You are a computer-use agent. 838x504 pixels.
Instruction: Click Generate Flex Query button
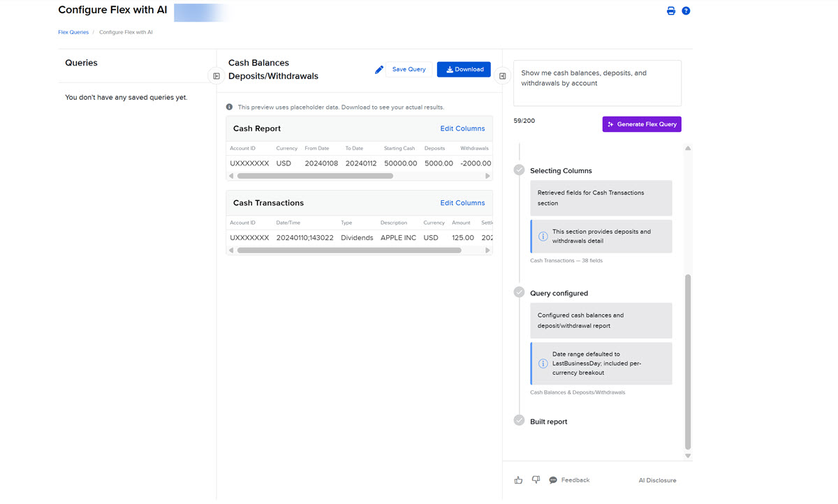click(642, 124)
